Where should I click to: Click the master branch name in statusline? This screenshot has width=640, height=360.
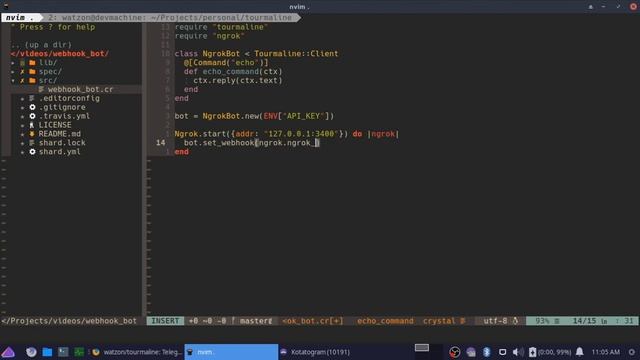tap(254, 321)
